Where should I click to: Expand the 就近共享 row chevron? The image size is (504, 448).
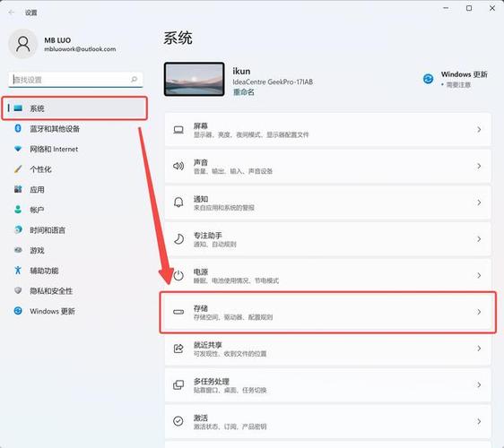[x=479, y=349]
